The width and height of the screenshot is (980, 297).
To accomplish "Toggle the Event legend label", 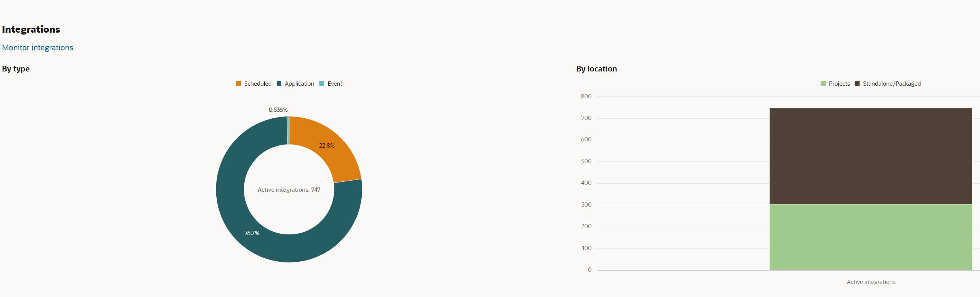I will 335,84.
